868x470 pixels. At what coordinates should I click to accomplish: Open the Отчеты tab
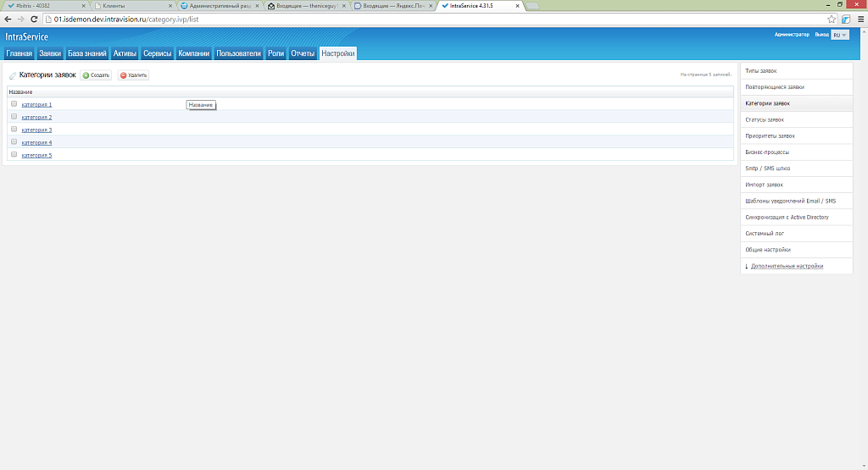pyautogui.click(x=303, y=53)
